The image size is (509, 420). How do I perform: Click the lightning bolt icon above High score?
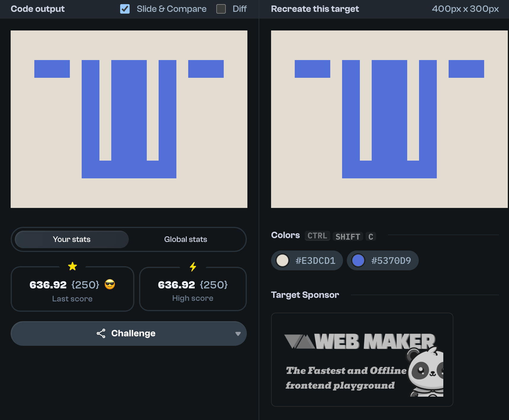(x=193, y=267)
